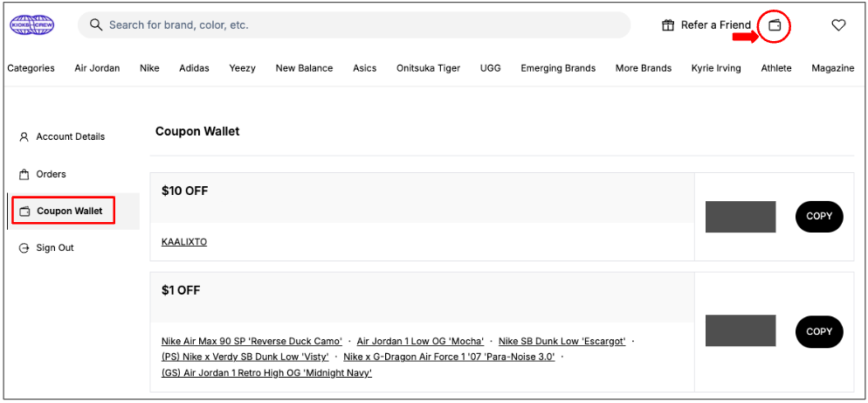Open Air Jordan 1 Low OG 'Mocha' link
The height and width of the screenshot is (403, 868).
tap(420, 342)
